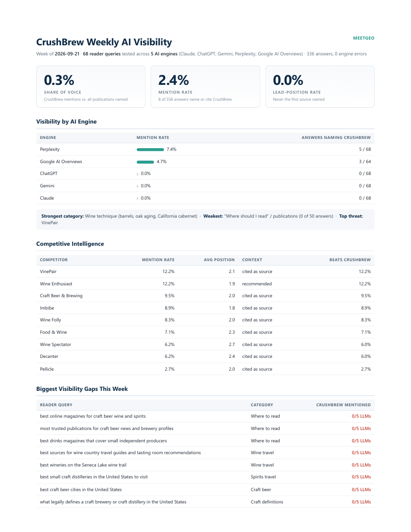Click the Spirits travel category cell
This screenshot has width=411, height=532.
click(x=263, y=477)
